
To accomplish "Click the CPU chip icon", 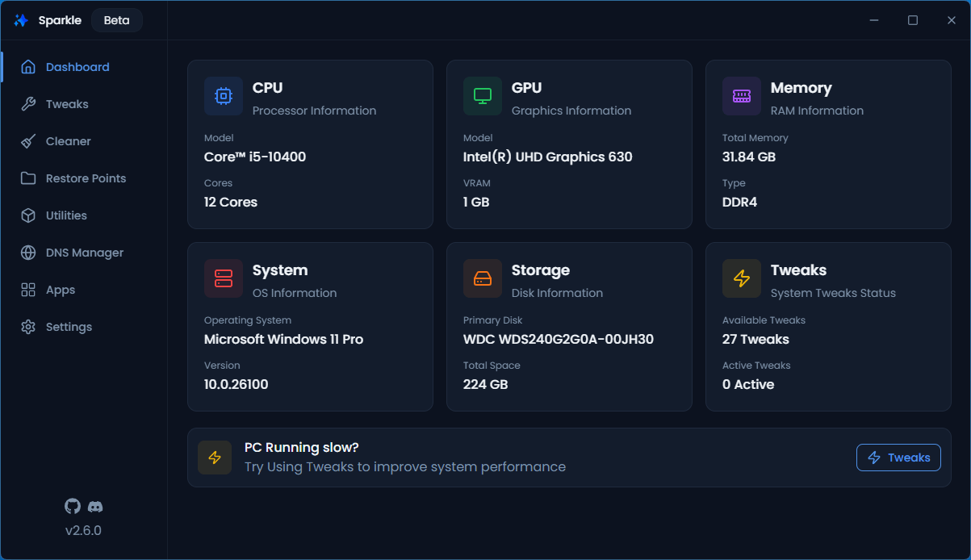I will pos(224,96).
